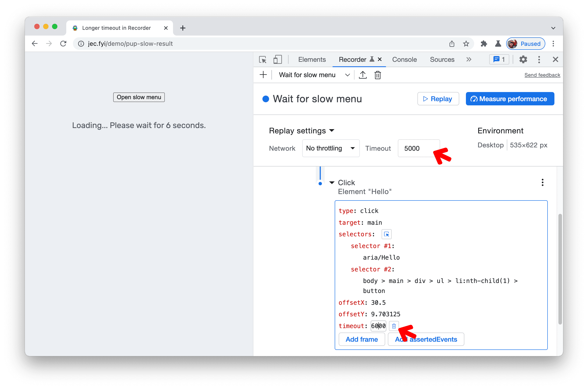Click the Console tab in DevTools
The image size is (588, 389).
tap(403, 59)
